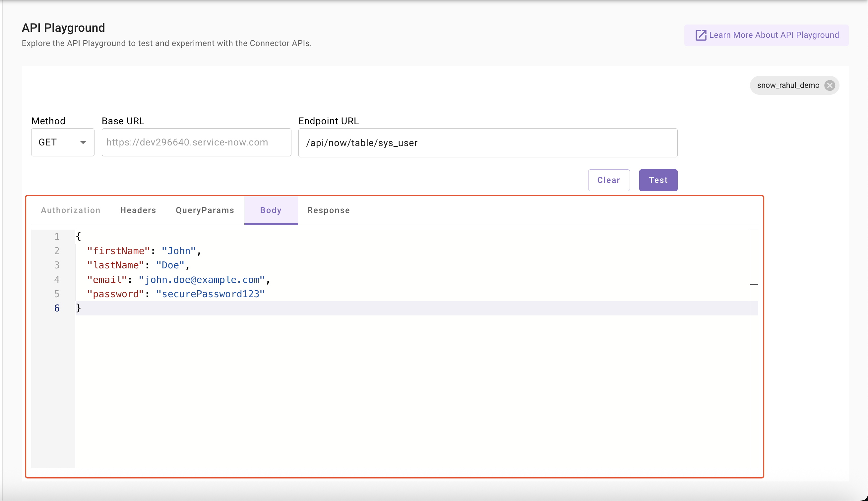Click the opening brace on line 1

(x=79, y=236)
